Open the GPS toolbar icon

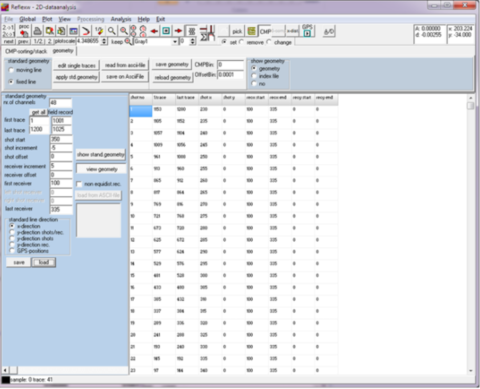pyautogui.click(x=307, y=30)
